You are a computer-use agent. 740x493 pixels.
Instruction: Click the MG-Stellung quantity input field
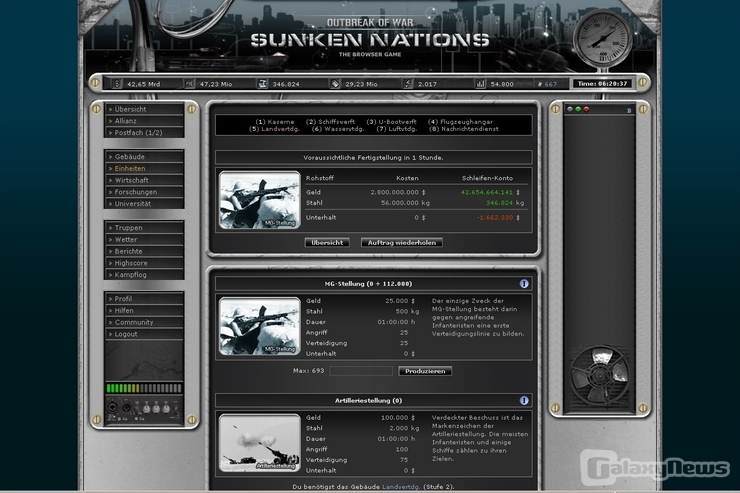361,371
